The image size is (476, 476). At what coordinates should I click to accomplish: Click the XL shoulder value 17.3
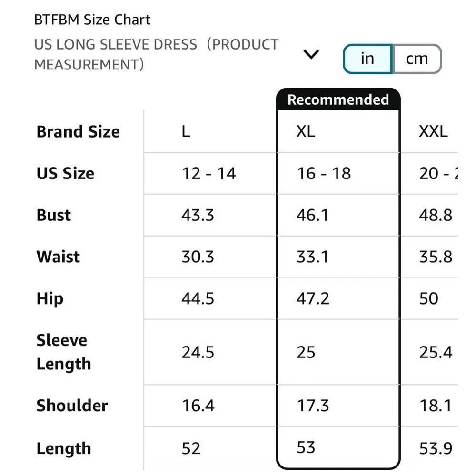312,406
